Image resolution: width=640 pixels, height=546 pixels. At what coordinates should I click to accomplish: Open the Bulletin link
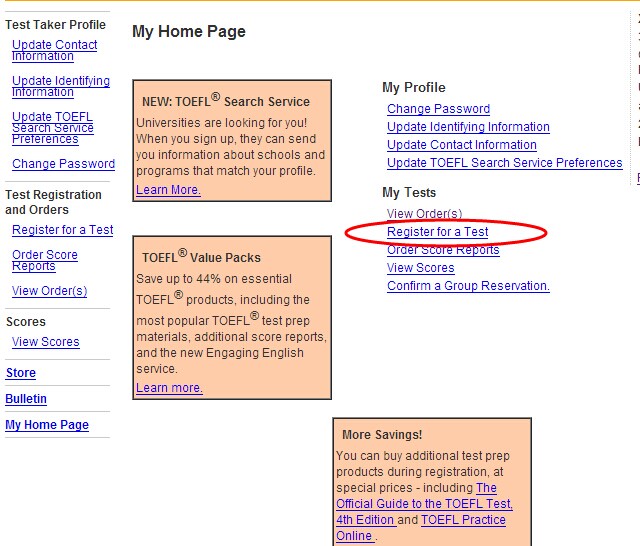click(x=26, y=399)
